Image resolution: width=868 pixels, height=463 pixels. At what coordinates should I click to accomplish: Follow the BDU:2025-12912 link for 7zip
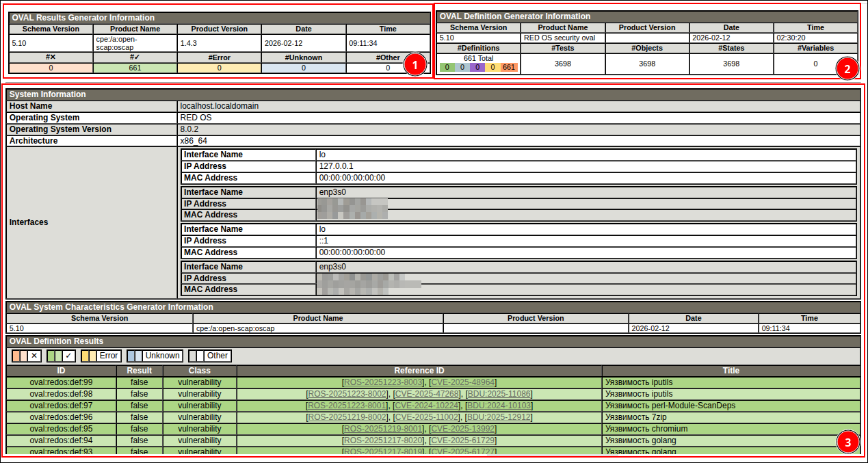point(499,417)
